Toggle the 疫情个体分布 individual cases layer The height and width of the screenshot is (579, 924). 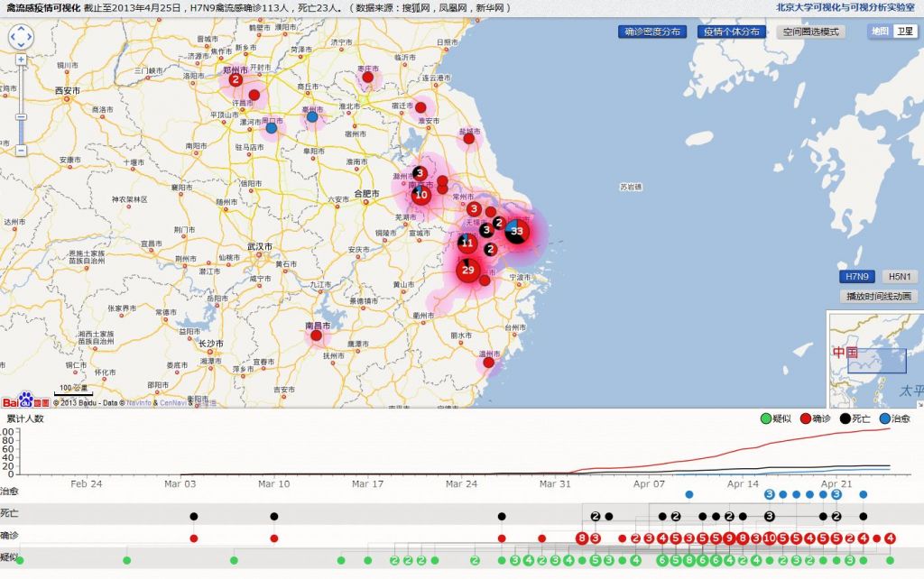[x=732, y=32]
